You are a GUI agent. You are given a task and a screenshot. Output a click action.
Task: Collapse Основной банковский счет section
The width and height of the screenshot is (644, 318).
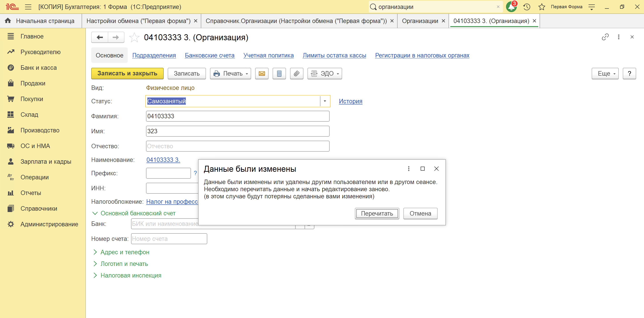134,213
